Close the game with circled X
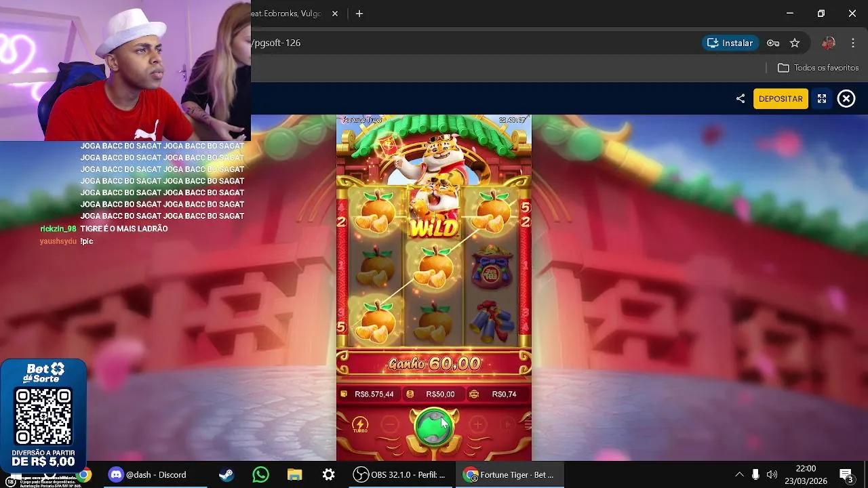Screen dimensions: 868x488 (x=846, y=98)
